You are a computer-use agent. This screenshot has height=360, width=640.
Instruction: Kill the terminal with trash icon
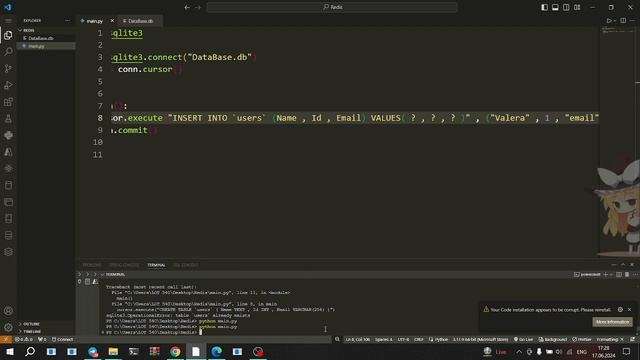point(627,275)
